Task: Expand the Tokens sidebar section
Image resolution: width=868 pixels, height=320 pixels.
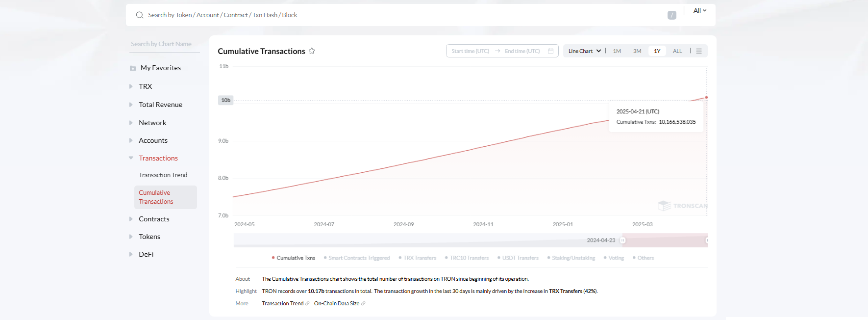Action: point(131,237)
